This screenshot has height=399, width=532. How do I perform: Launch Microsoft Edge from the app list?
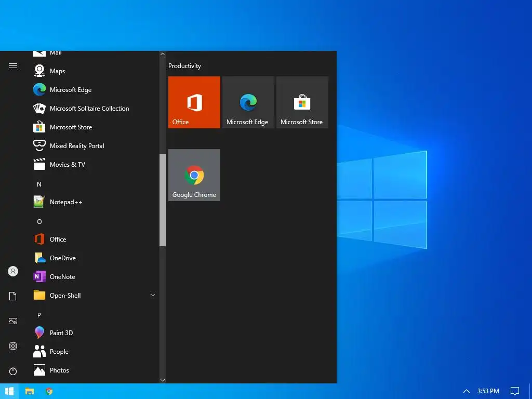click(x=95, y=89)
